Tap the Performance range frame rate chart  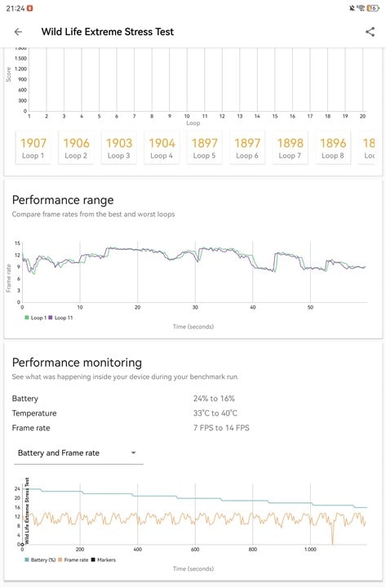[193, 273]
